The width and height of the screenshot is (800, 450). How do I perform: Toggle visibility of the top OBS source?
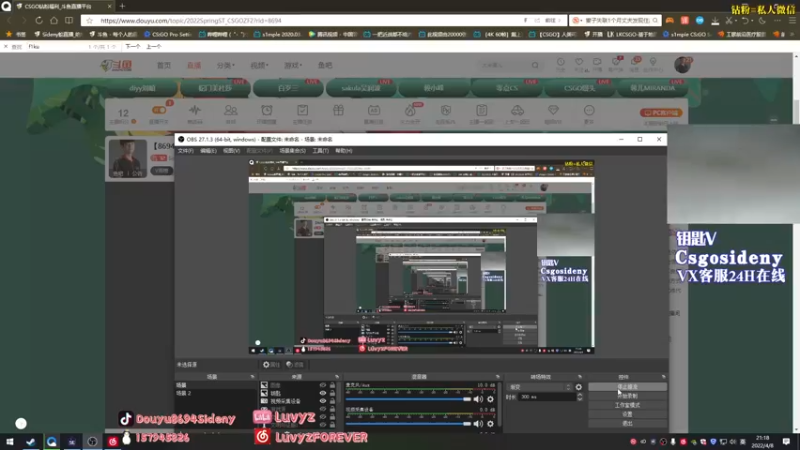coord(322,385)
